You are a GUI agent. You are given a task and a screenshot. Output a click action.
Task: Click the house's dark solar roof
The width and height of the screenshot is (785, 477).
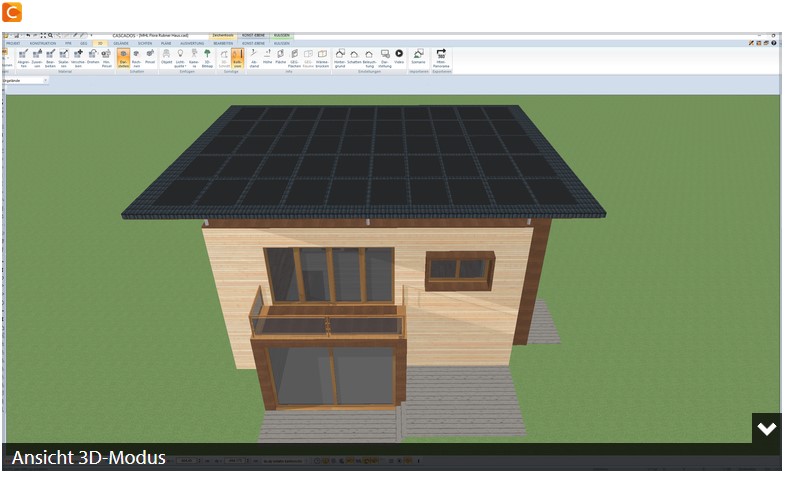click(364, 161)
